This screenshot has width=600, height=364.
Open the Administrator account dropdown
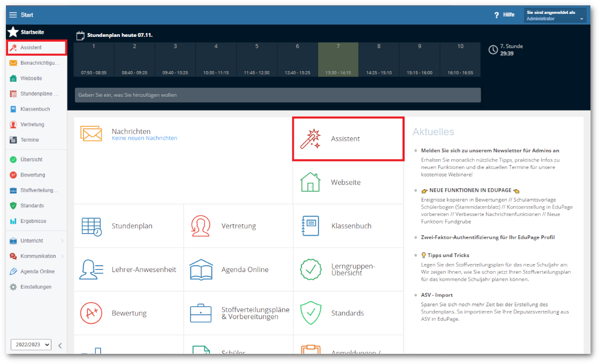tap(555, 16)
